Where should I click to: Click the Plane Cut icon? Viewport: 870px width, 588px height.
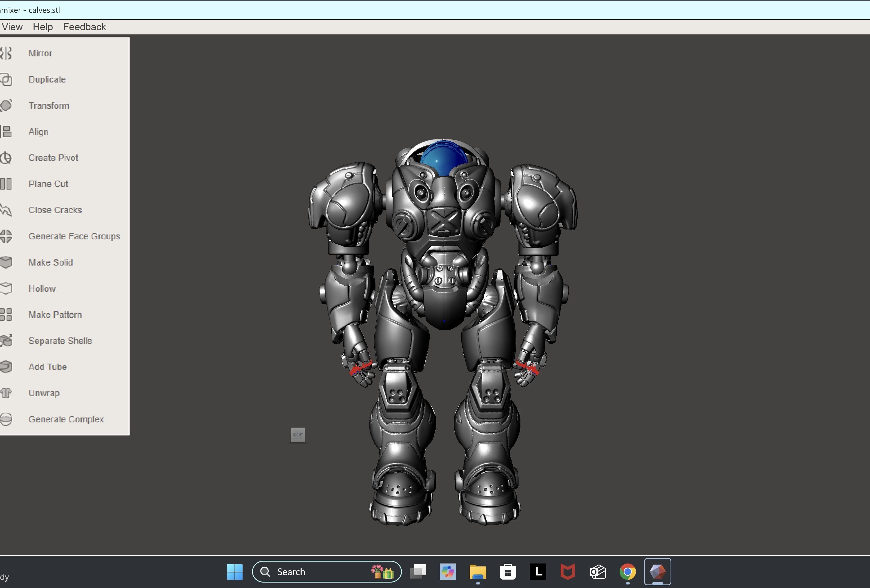tap(6, 184)
